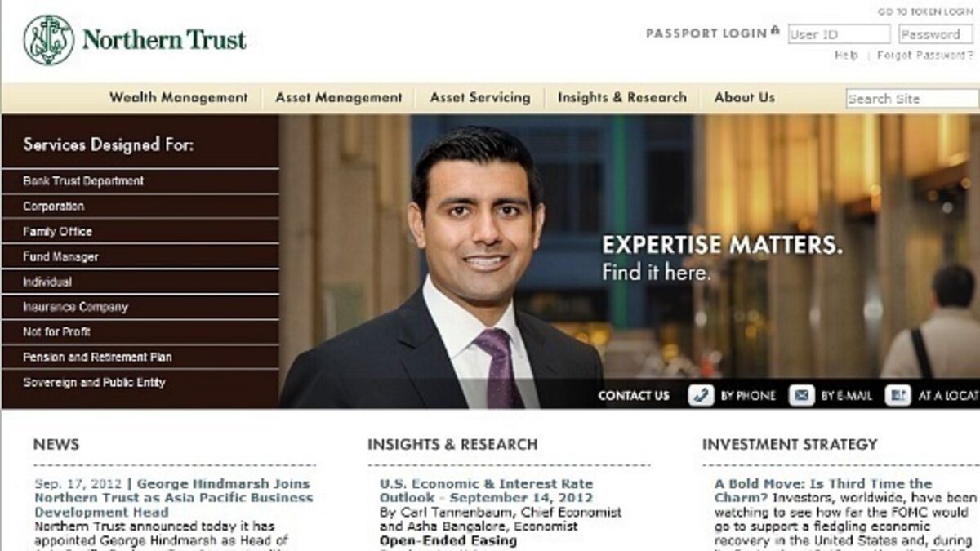Open the George Hindmarsh news article
The height and width of the screenshot is (551, 980).
click(173, 498)
